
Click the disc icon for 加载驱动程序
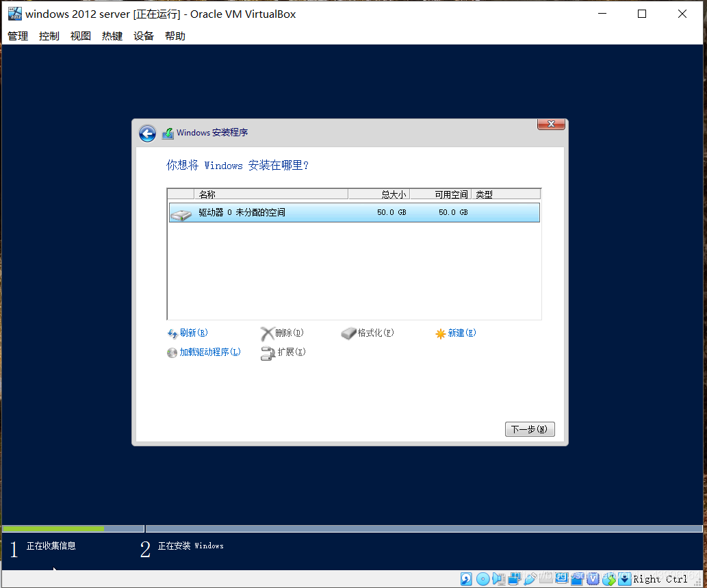[x=172, y=353]
